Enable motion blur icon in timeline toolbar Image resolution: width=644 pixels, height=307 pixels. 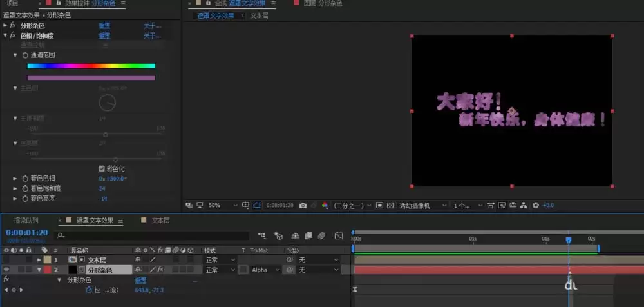click(x=321, y=236)
